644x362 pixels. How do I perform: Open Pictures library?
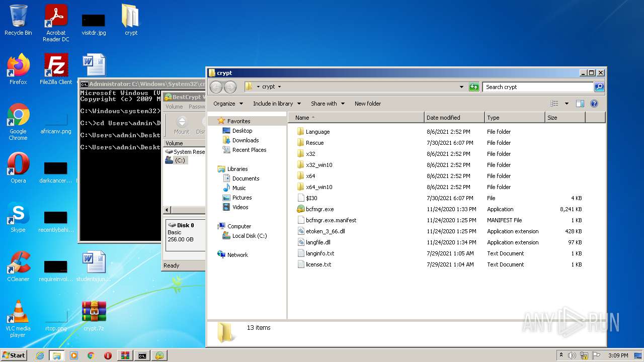[242, 198]
